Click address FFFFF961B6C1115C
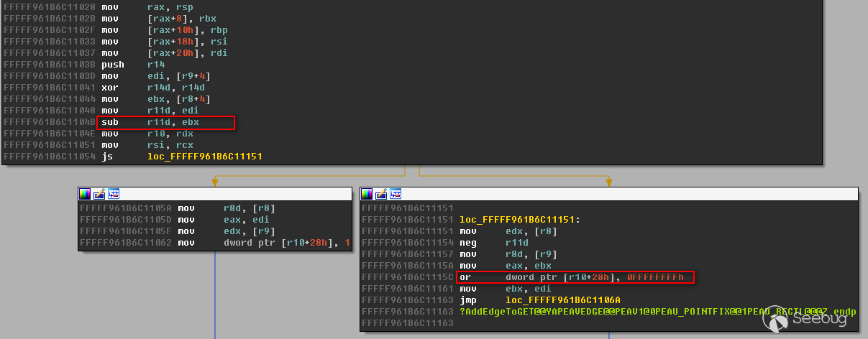This screenshot has height=339, width=868. tap(408, 277)
